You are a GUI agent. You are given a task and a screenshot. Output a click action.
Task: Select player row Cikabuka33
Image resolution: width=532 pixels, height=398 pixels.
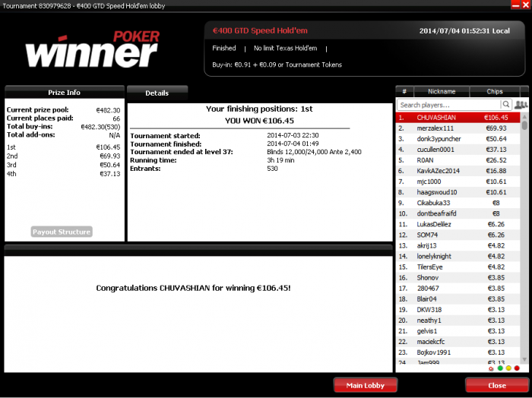[x=458, y=203]
